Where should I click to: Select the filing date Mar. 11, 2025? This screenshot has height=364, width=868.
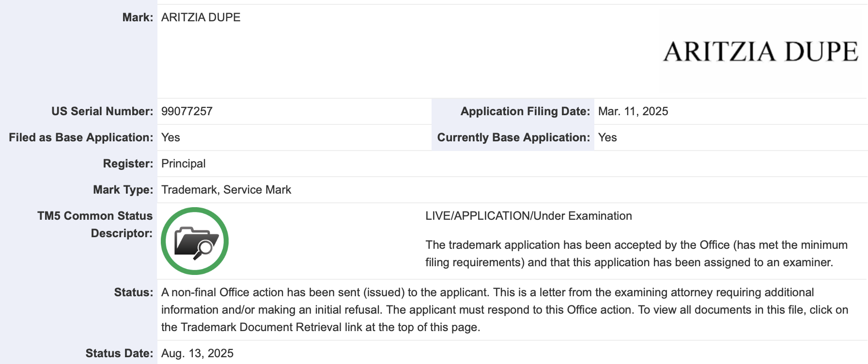[633, 111]
